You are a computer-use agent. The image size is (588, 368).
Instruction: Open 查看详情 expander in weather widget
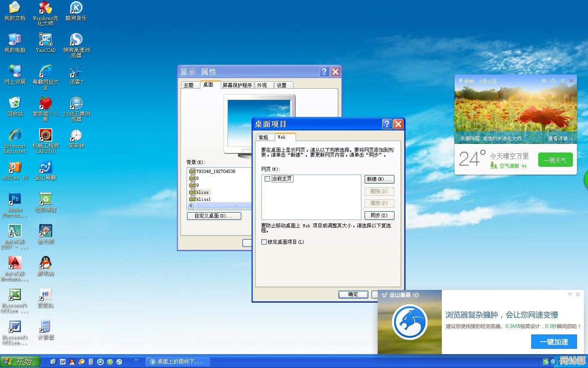[560, 139]
